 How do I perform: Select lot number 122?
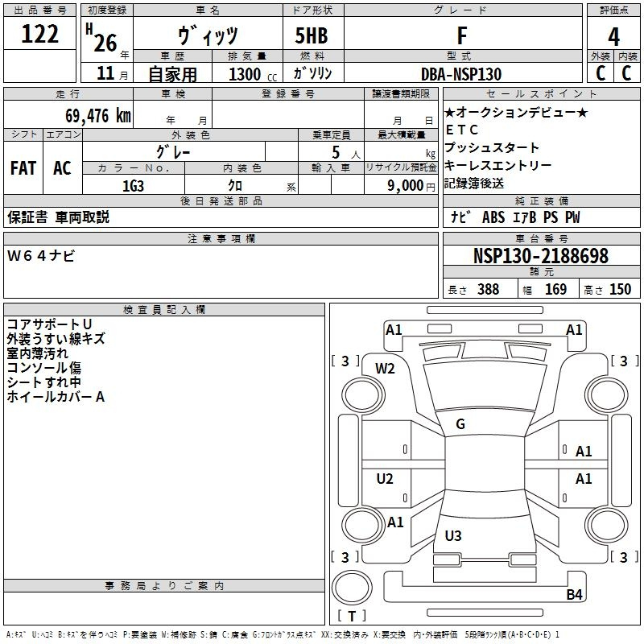pos(40,35)
